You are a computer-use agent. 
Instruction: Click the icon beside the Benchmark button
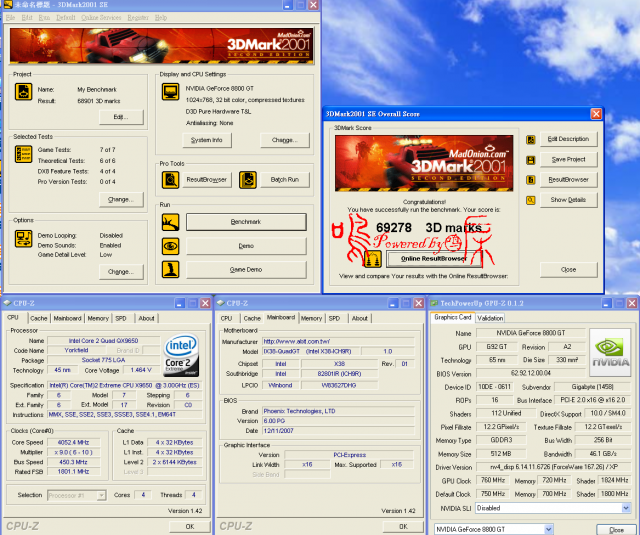click(170, 222)
